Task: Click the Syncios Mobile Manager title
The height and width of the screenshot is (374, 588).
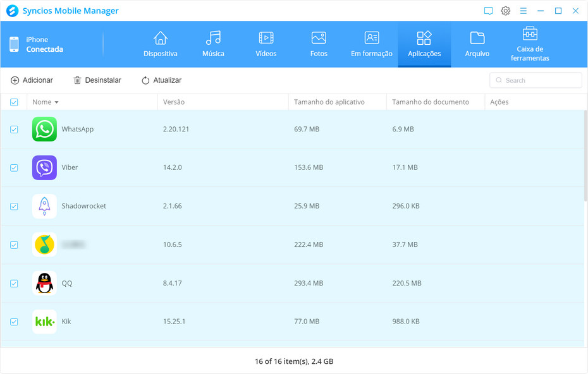Action: tap(71, 11)
